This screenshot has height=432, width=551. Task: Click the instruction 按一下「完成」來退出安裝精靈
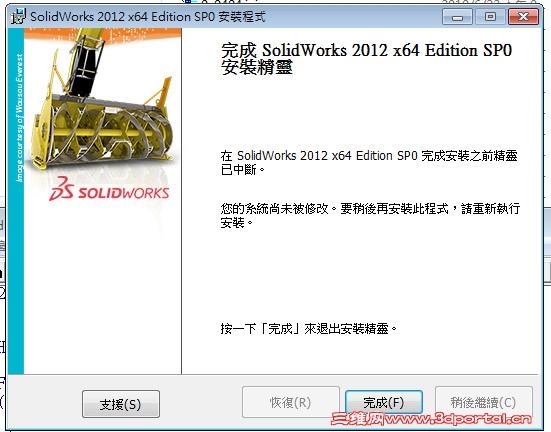[x=309, y=329]
